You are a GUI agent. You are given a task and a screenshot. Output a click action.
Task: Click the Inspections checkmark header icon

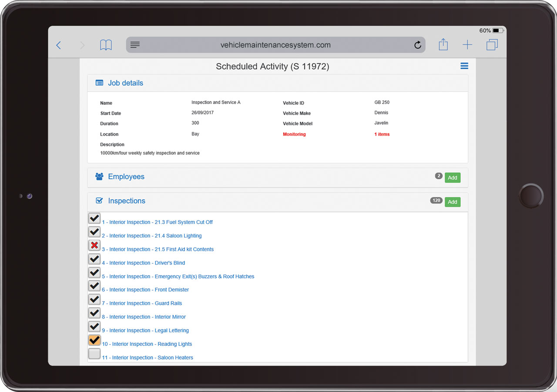click(99, 201)
